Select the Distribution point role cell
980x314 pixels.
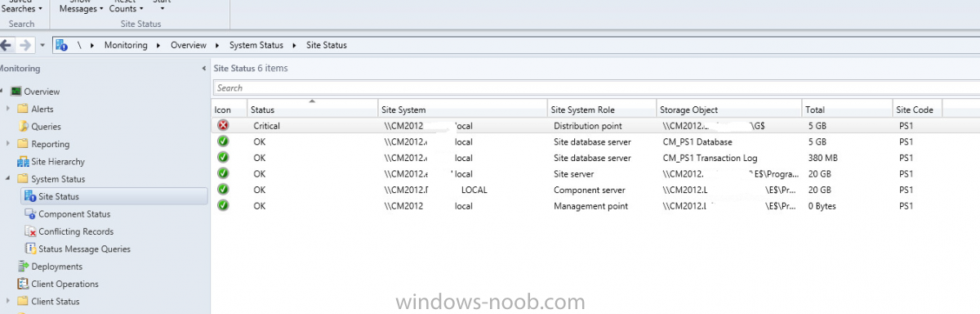[587, 126]
